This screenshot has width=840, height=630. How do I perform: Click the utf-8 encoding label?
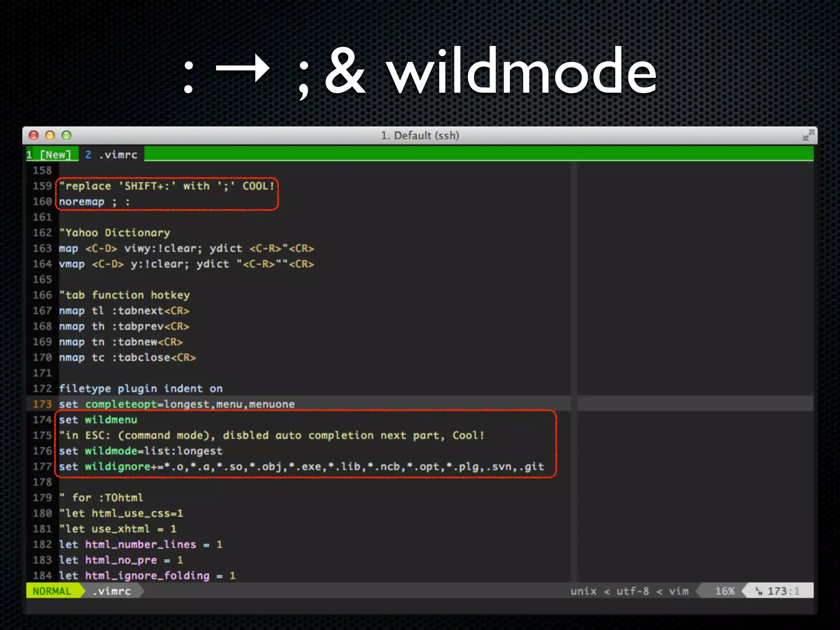[632, 591]
